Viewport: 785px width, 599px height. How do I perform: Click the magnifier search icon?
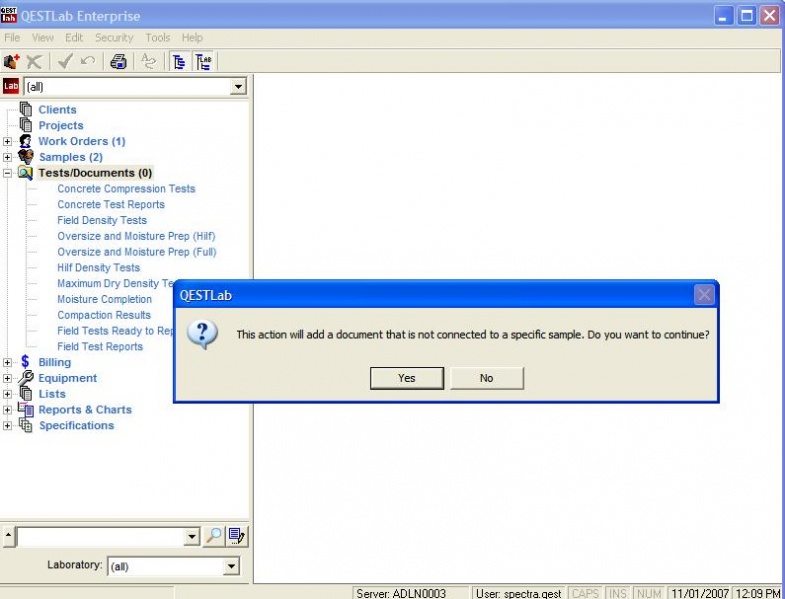coord(213,537)
